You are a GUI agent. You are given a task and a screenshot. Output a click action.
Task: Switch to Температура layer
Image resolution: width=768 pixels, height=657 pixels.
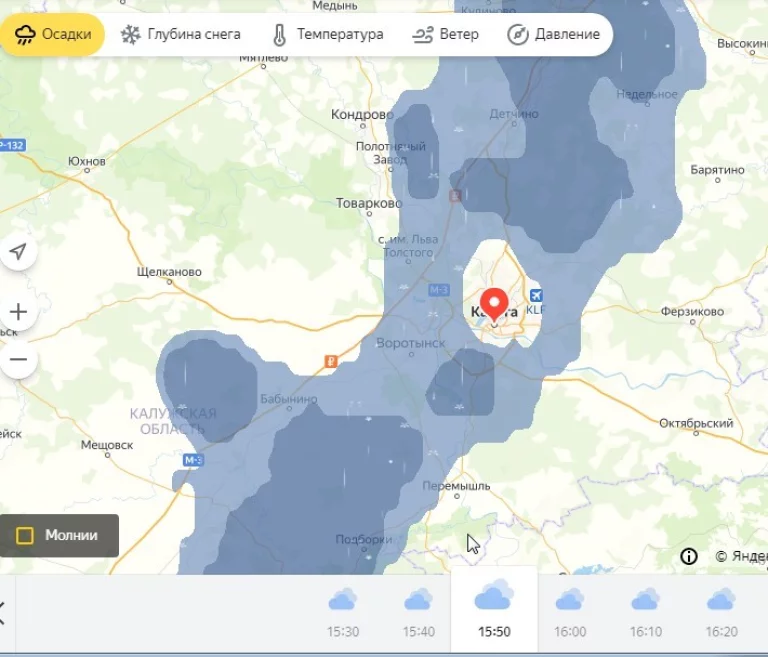pos(327,35)
